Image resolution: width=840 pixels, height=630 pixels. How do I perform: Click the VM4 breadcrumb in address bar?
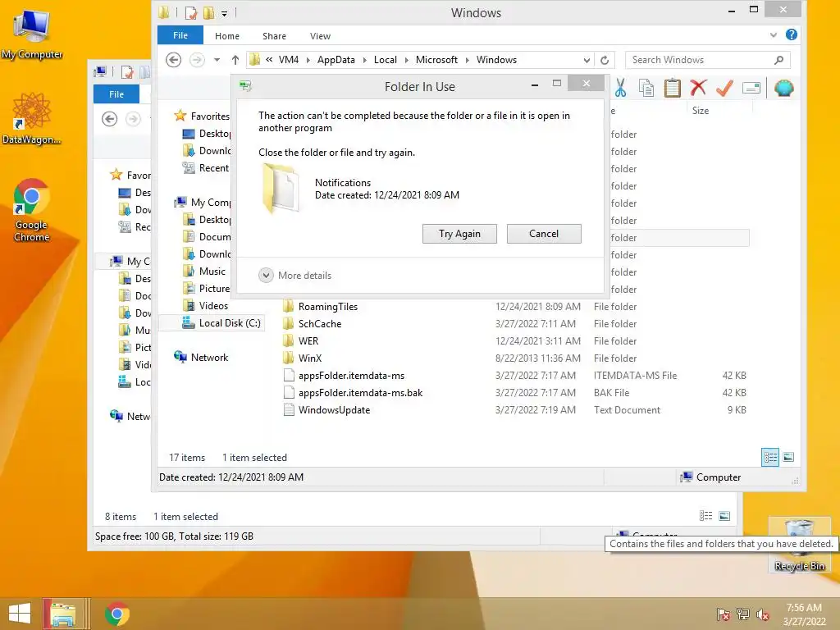click(289, 60)
